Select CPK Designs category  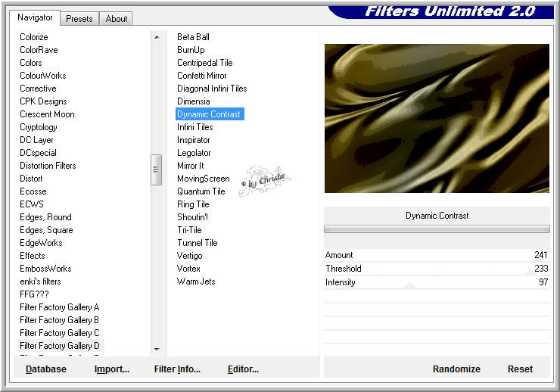click(43, 101)
